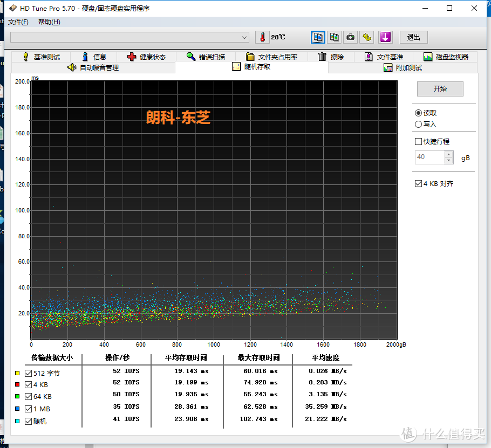Select the 随机存取 random access tab

[251, 67]
